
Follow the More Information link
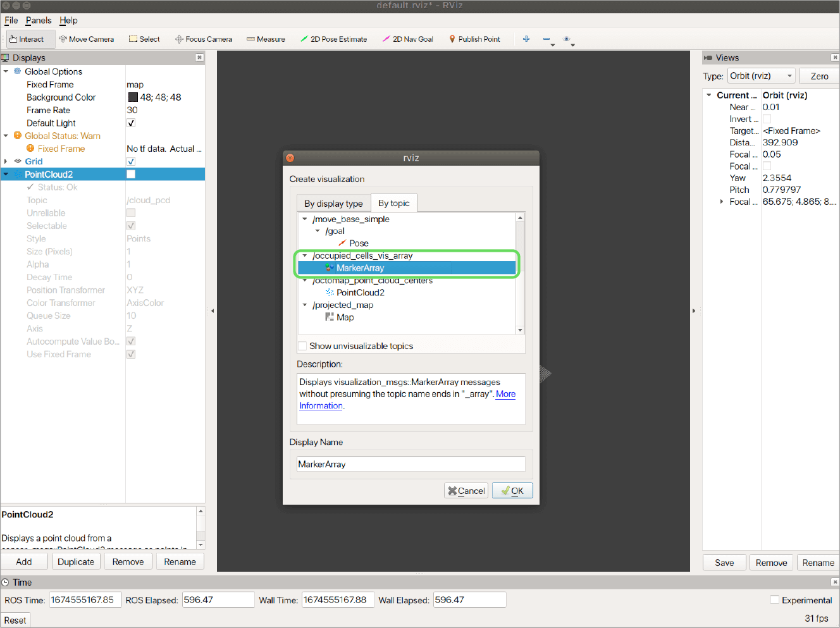(x=505, y=394)
